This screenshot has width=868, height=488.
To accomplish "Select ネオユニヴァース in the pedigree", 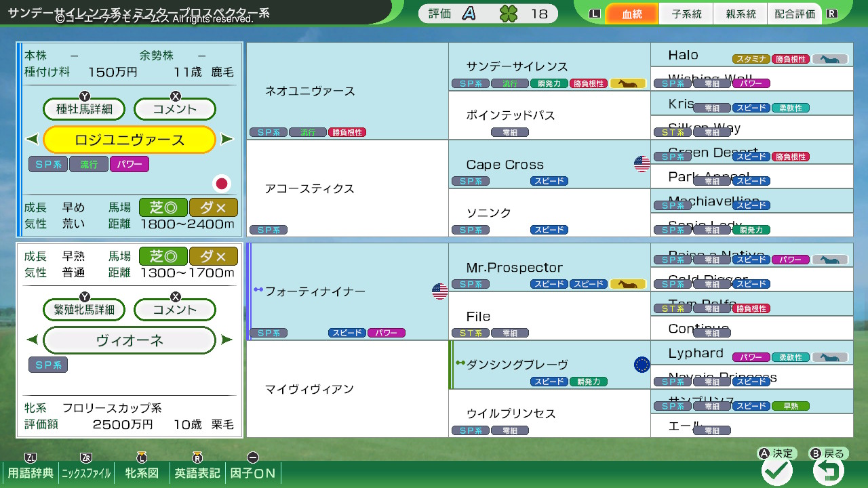I will [347, 91].
